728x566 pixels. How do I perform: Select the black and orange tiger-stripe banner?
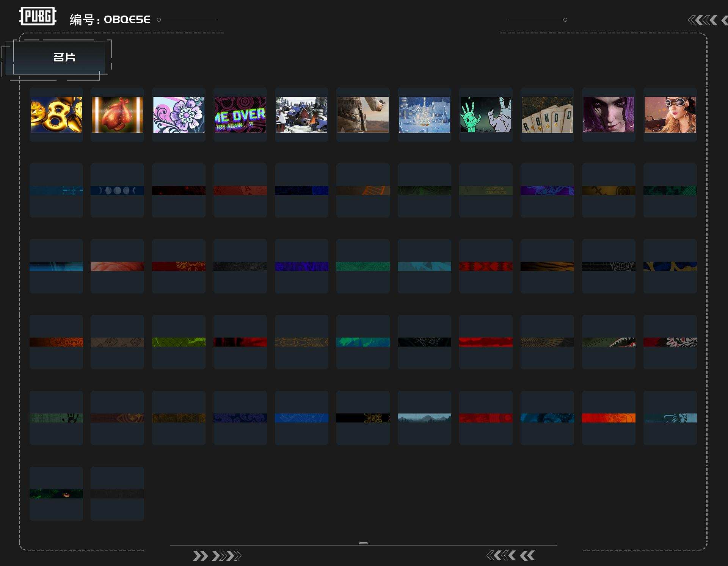(x=547, y=266)
